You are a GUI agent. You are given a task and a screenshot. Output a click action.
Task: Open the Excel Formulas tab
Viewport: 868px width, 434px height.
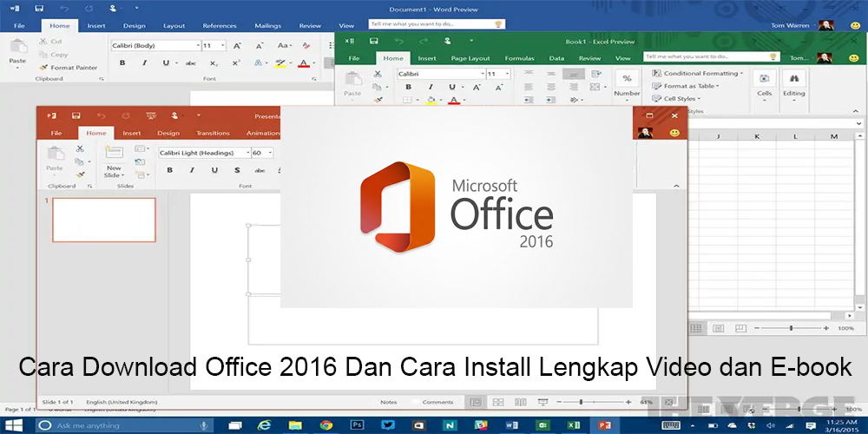coord(519,58)
